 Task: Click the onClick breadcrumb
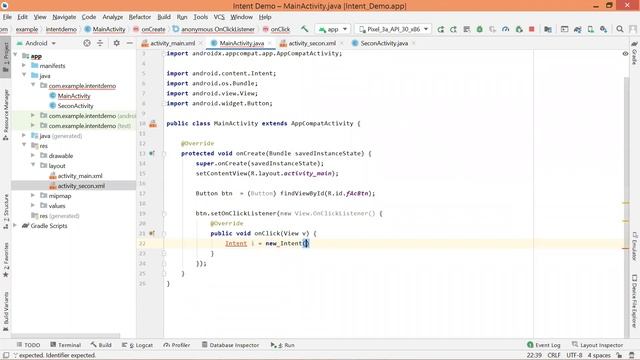[x=276, y=29]
